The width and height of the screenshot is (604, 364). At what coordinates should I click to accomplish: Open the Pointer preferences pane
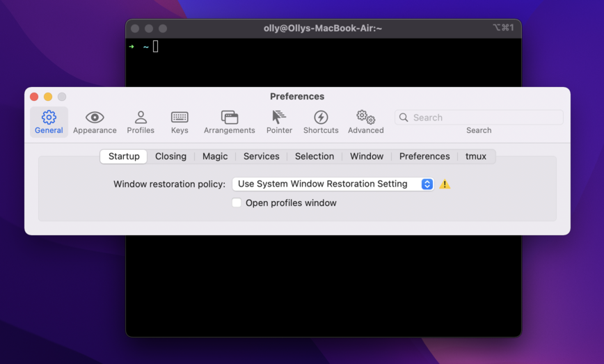pyautogui.click(x=279, y=122)
